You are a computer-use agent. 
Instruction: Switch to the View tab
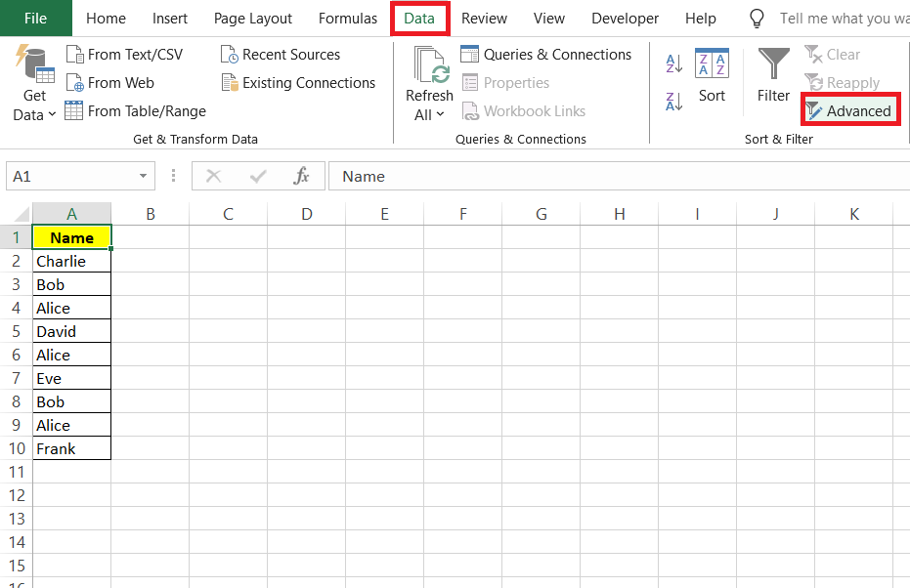(x=549, y=19)
